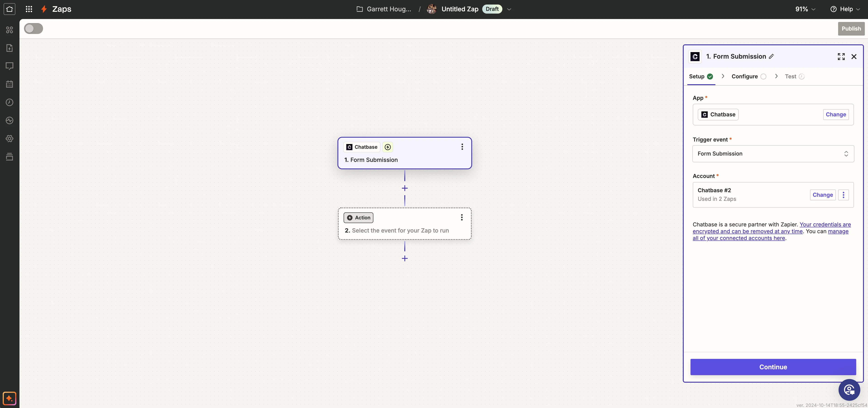Open the Trigger event dropdown

coord(773,154)
